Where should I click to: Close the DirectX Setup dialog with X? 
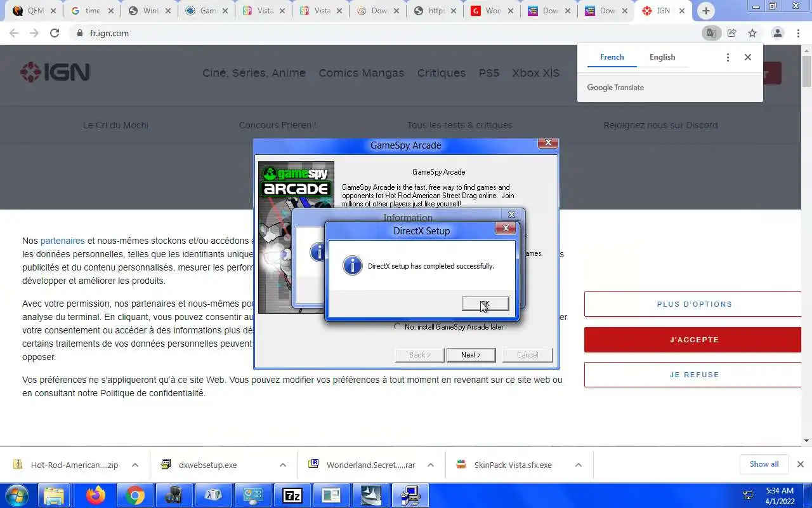click(x=506, y=228)
